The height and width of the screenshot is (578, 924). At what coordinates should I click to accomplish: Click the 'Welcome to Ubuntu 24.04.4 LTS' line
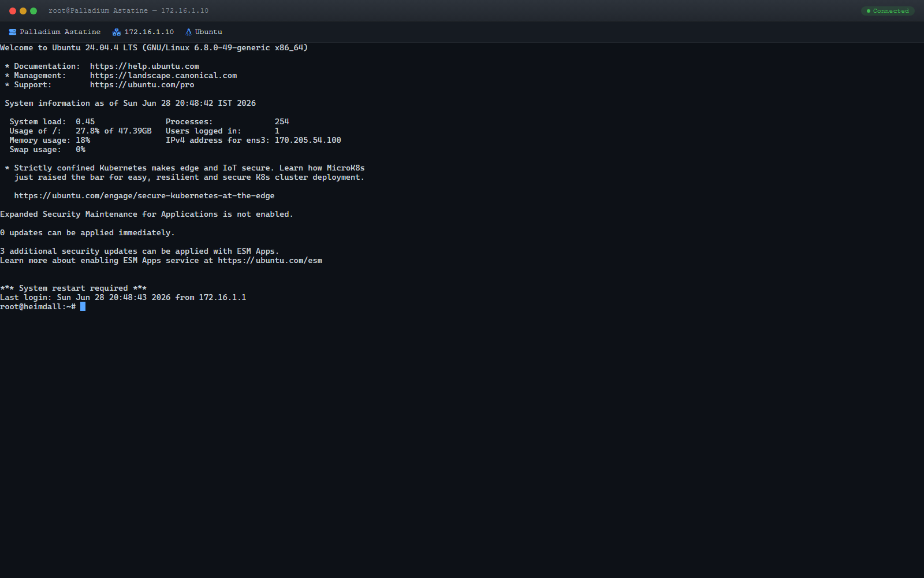(x=154, y=48)
